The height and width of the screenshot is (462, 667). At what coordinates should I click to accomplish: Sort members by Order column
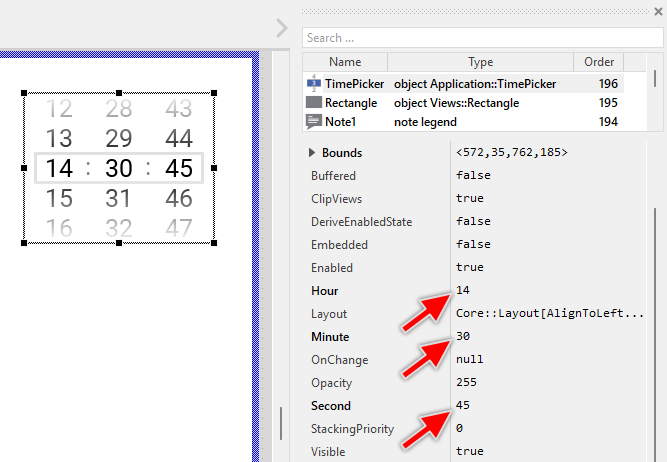598,62
